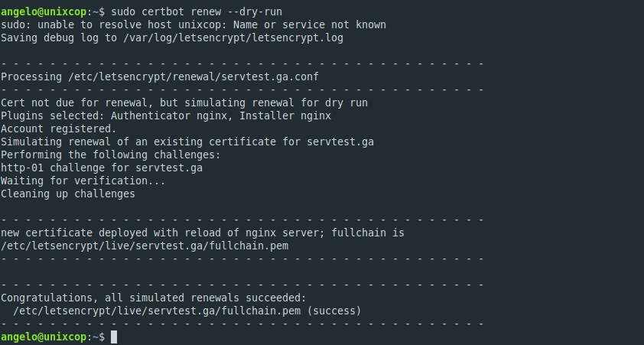Click 'Simulating renewal of an existing certificate' line
This screenshot has height=345, width=644.
click(187, 142)
